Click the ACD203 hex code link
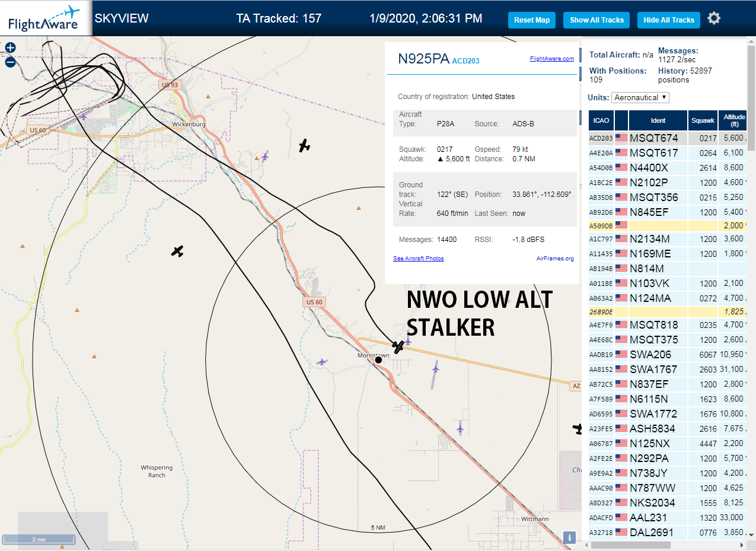Viewport: 756px width, 551px height. pyautogui.click(x=465, y=60)
